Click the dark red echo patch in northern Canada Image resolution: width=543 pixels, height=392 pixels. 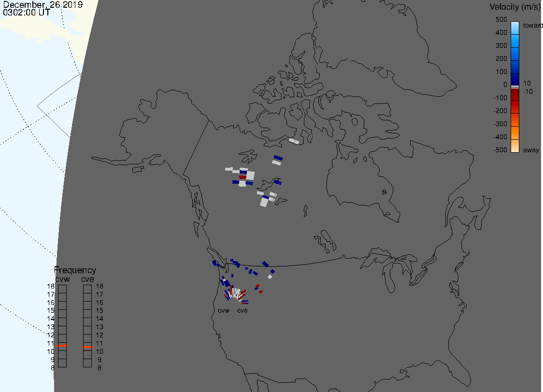pyautogui.click(x=243, y=177)
